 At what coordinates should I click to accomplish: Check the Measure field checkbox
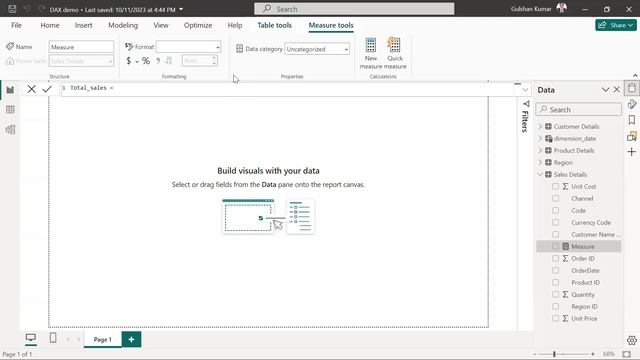(x=556, y=247)
